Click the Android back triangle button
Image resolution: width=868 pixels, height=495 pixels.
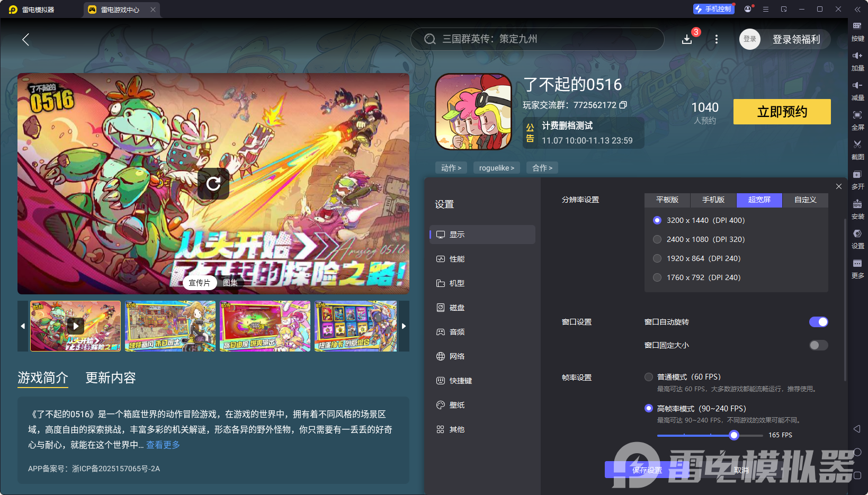(857, 429)
